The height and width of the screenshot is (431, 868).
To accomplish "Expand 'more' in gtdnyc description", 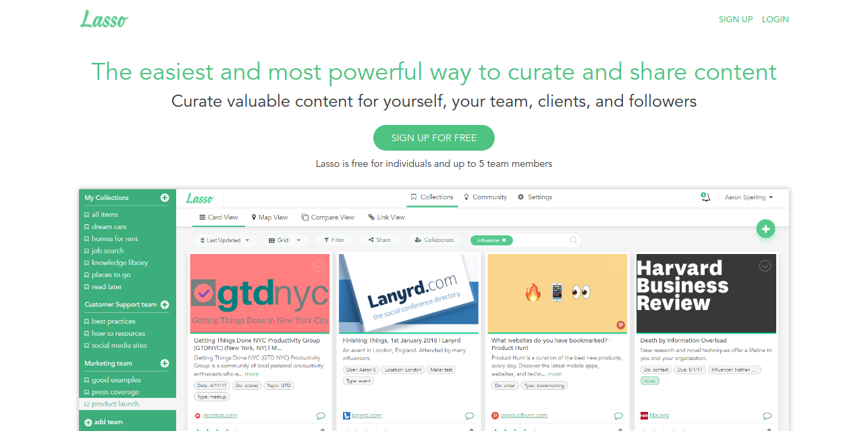I will tap(252, 374).
